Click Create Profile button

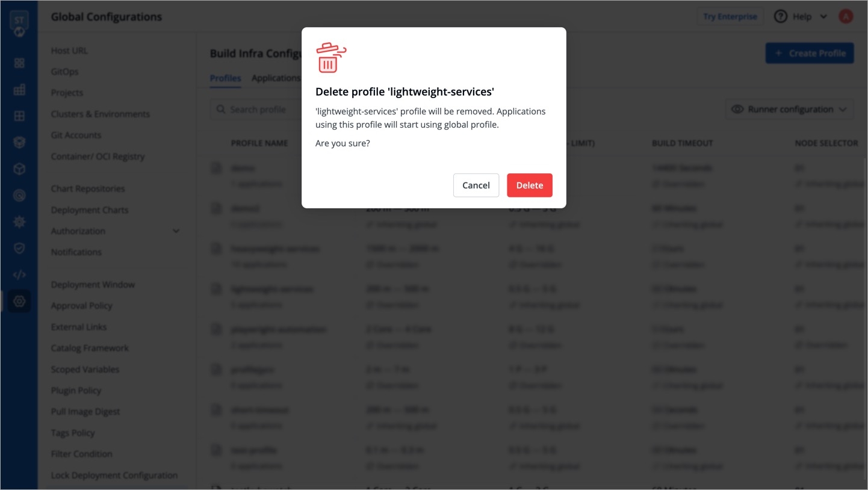[x=810, y=53]
